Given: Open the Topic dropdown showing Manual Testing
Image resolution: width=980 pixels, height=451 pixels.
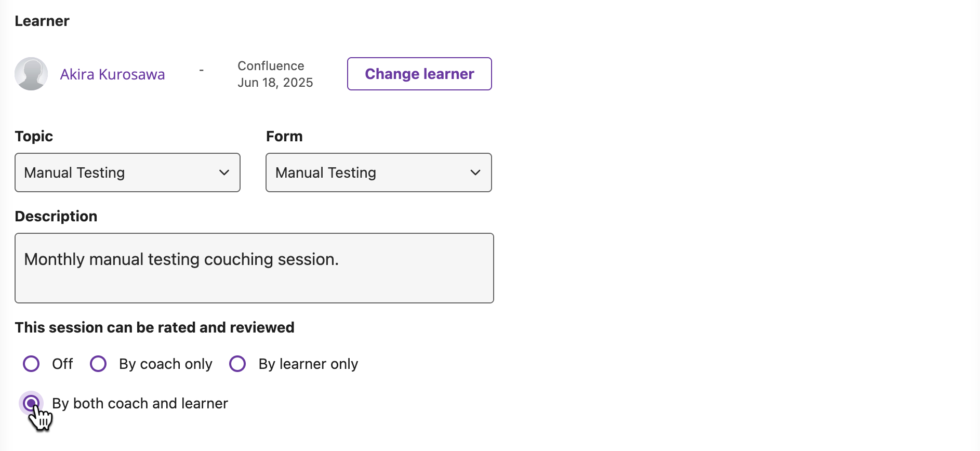Looking at the screenshot, I should [127, 173].
